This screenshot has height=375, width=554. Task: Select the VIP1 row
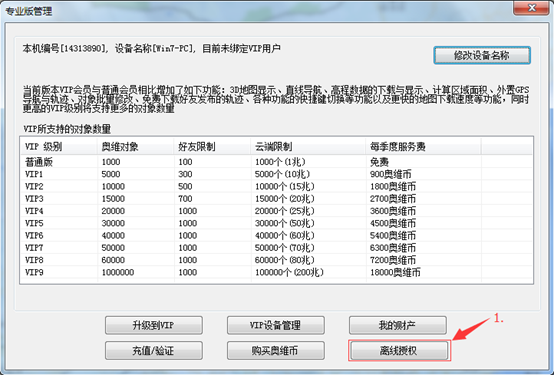point(276,174)
